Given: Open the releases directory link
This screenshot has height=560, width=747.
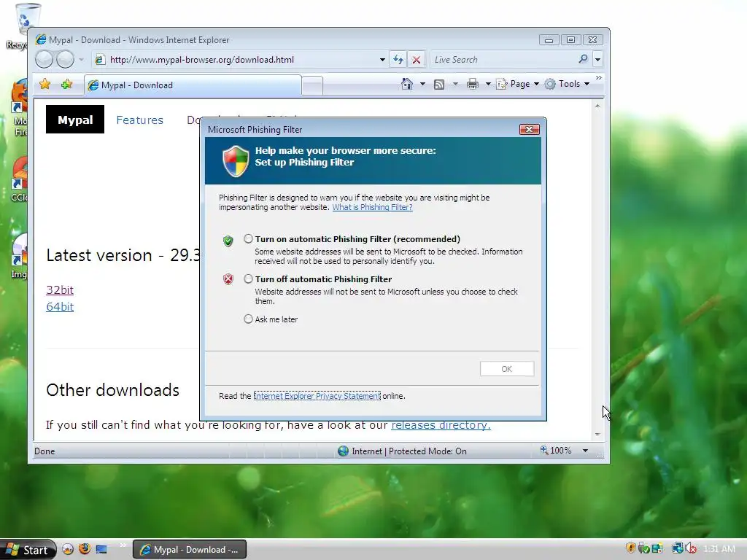Looking at the screenshot, I should 441,425.
